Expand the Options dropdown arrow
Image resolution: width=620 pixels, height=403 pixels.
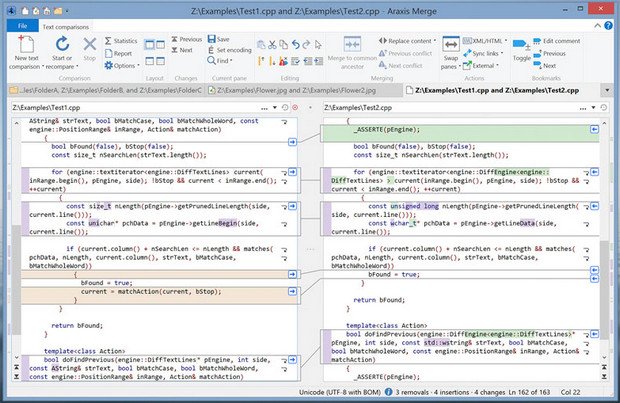(138, 66)
